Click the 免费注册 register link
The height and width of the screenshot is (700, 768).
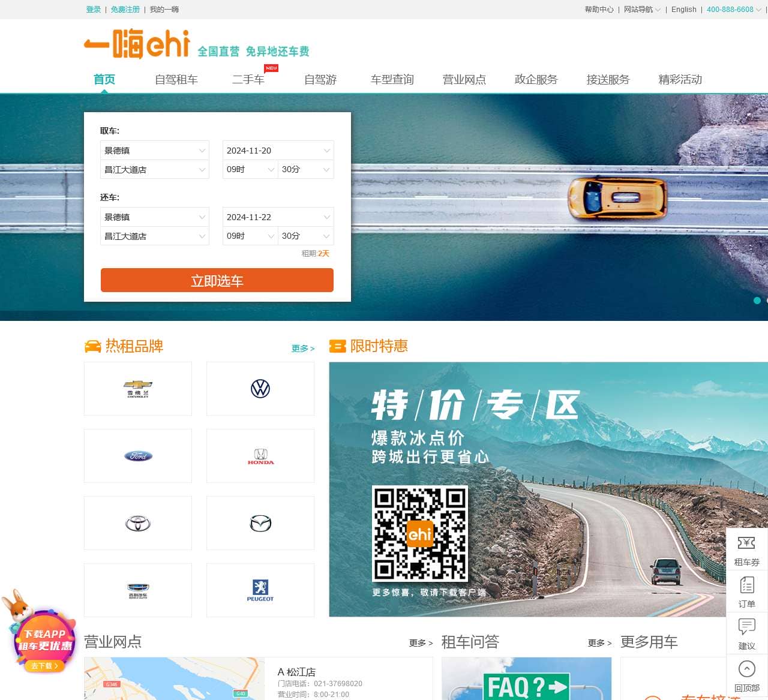pyautogui.click(x=125, y=10)
